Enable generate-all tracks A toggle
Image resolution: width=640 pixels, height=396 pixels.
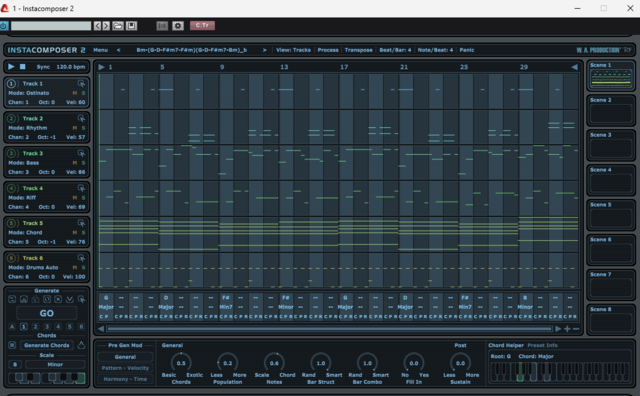click(x=12, y=327)
